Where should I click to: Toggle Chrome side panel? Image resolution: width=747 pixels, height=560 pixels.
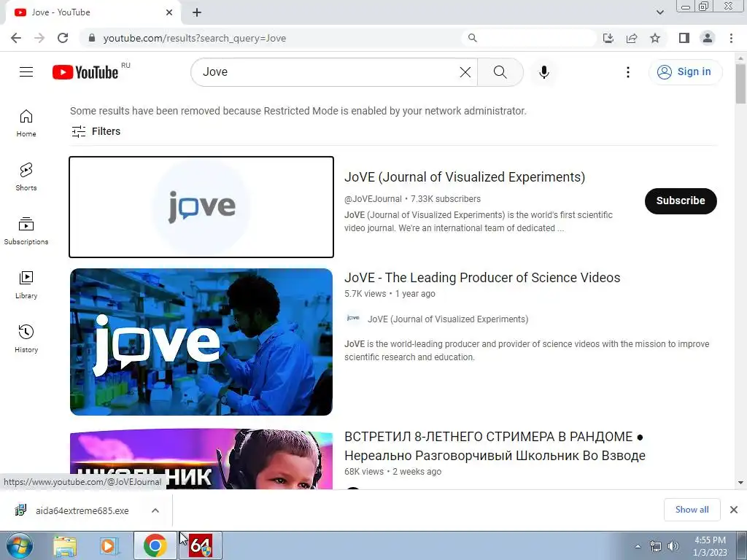click(x=684, y=38)
